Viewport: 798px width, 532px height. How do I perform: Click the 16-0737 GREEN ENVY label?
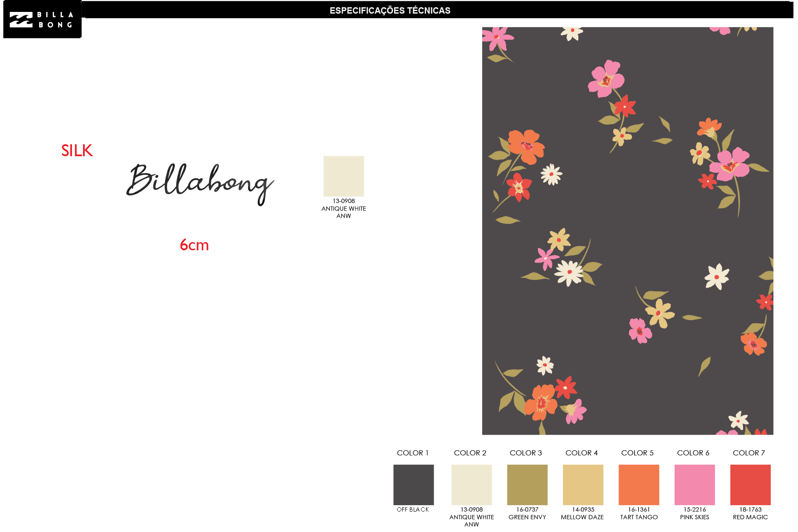point(527,513)
